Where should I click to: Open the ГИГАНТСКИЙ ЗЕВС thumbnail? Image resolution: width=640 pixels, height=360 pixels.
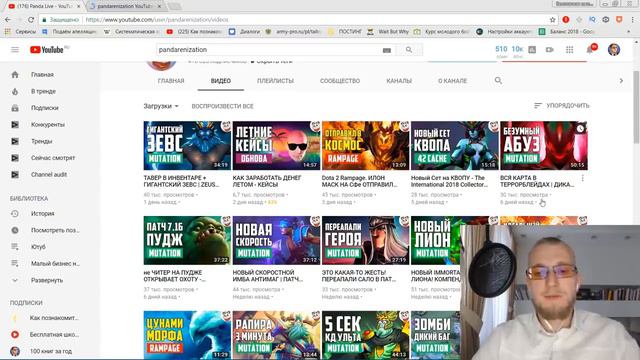(187, 145)
